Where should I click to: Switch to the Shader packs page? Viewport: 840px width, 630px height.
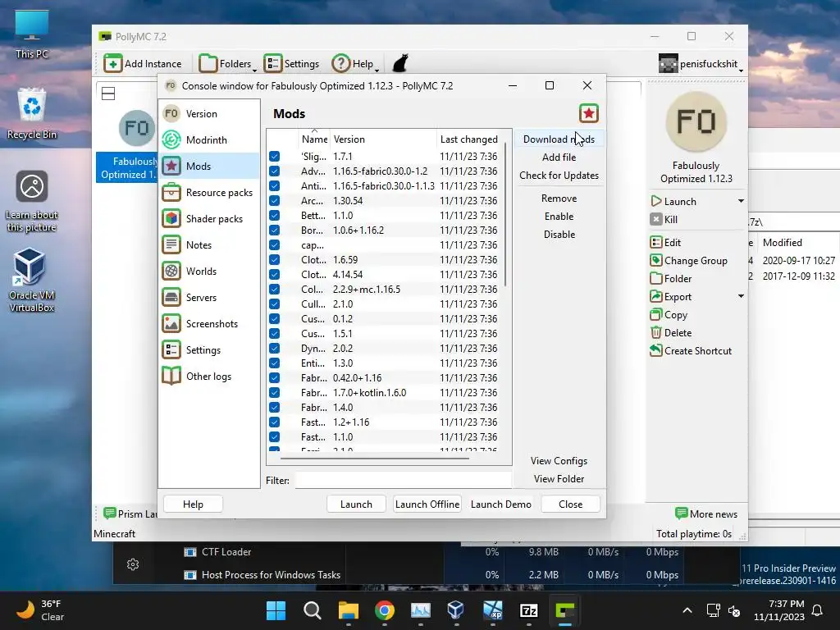209,218
